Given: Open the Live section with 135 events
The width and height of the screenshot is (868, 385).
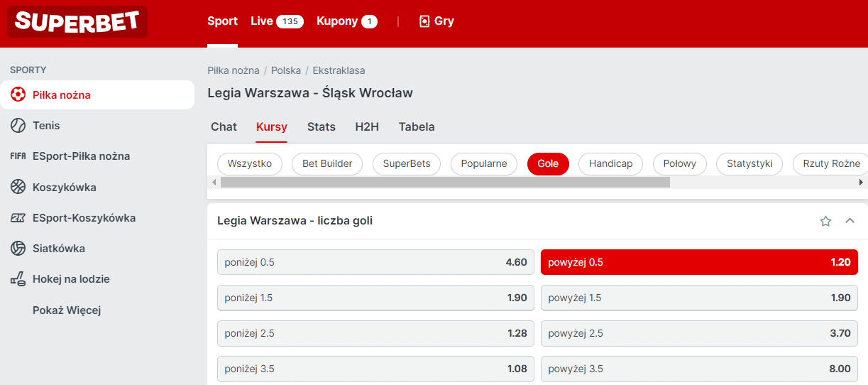Looking at the screenshot, I should (x=277, y=21).
